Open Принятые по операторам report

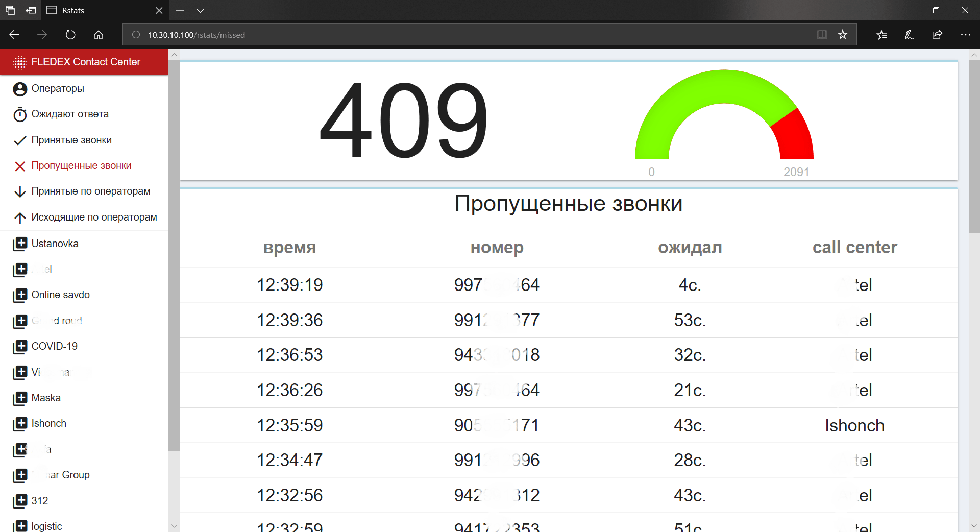point(91,191)
